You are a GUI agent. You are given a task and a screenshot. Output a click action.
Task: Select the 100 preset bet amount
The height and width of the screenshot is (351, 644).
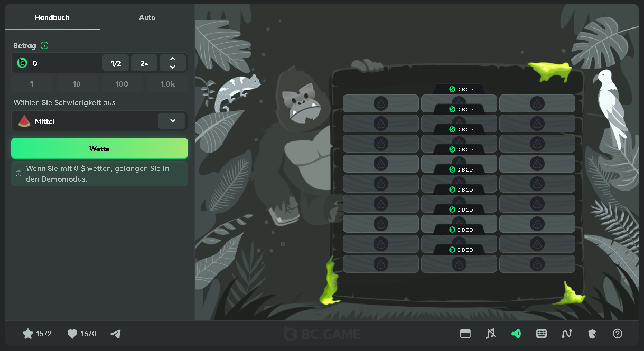coord(122,84)
